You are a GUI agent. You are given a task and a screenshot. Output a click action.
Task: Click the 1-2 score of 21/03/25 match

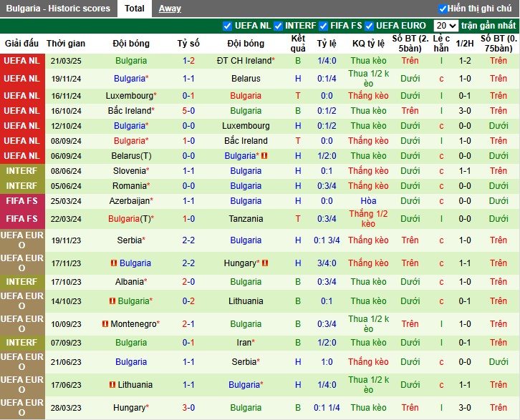point(188,61)
